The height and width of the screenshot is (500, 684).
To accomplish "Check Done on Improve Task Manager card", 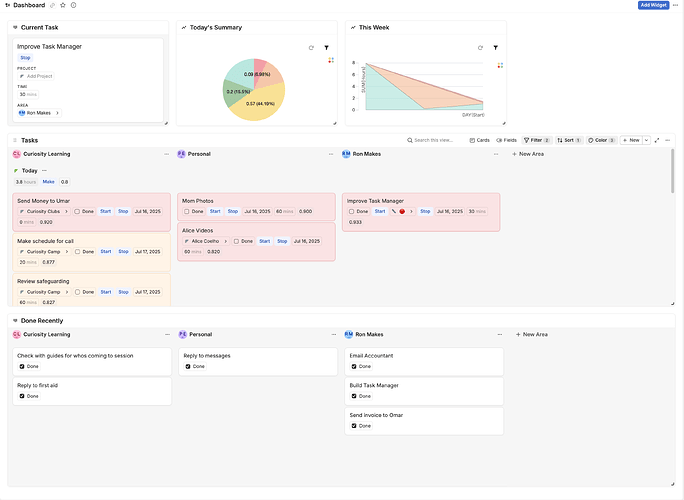I will 352,212.
